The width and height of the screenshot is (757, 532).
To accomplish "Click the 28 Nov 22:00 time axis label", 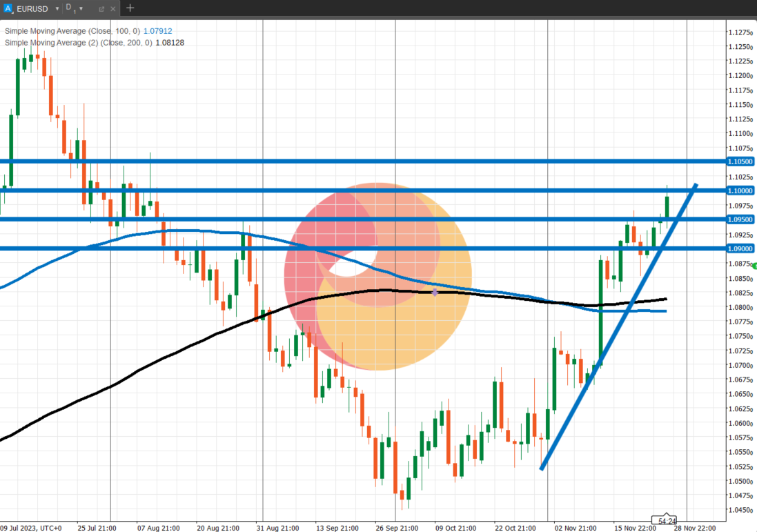I will [695, 528].
